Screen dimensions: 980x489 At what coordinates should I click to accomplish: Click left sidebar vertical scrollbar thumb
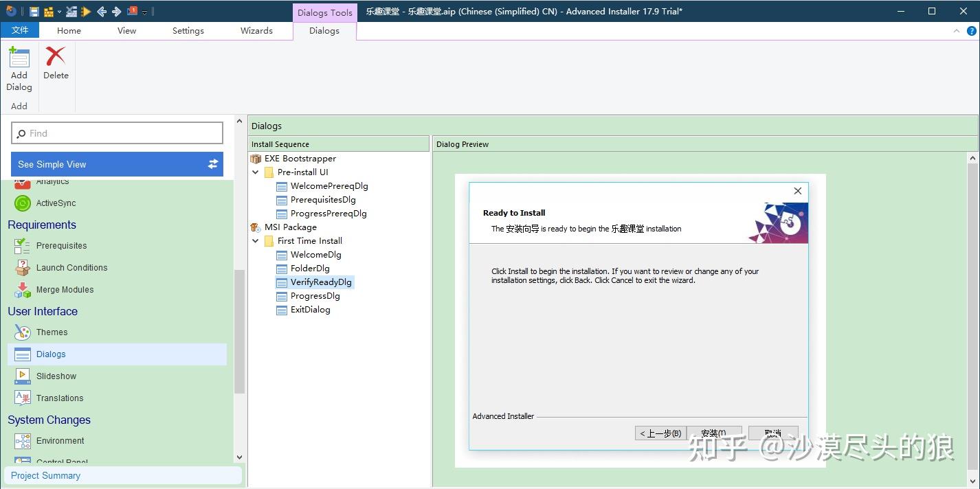[239, 332]
